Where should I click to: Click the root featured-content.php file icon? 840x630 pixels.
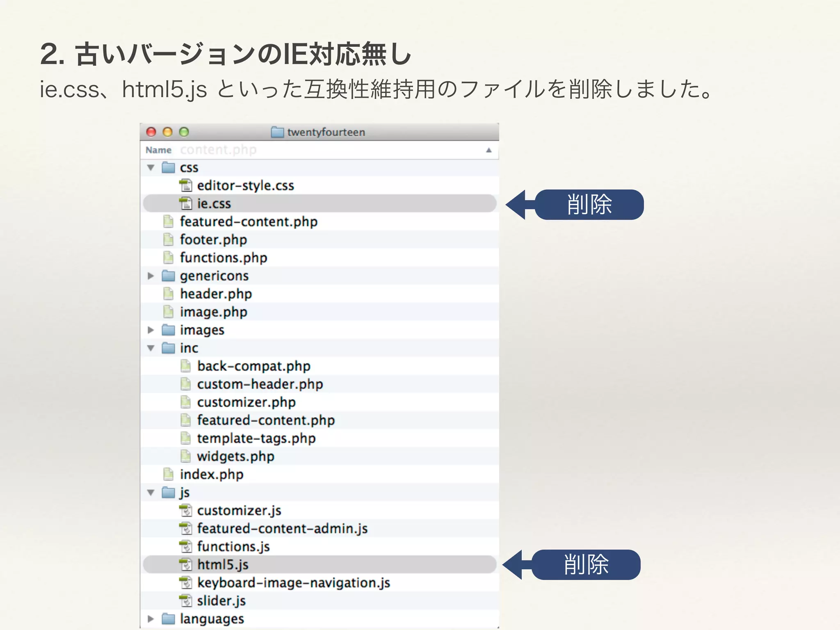point(168,221)
